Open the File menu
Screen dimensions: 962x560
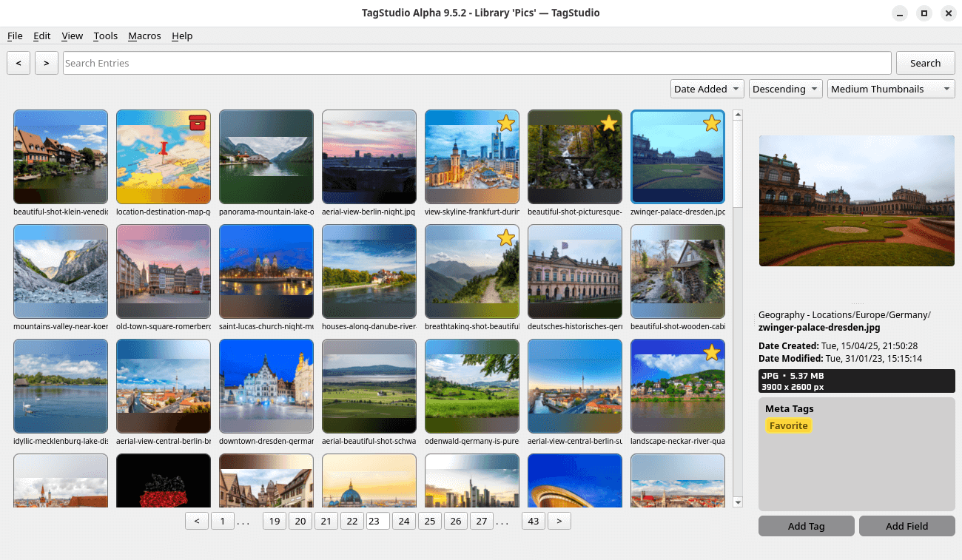(15, 36)
